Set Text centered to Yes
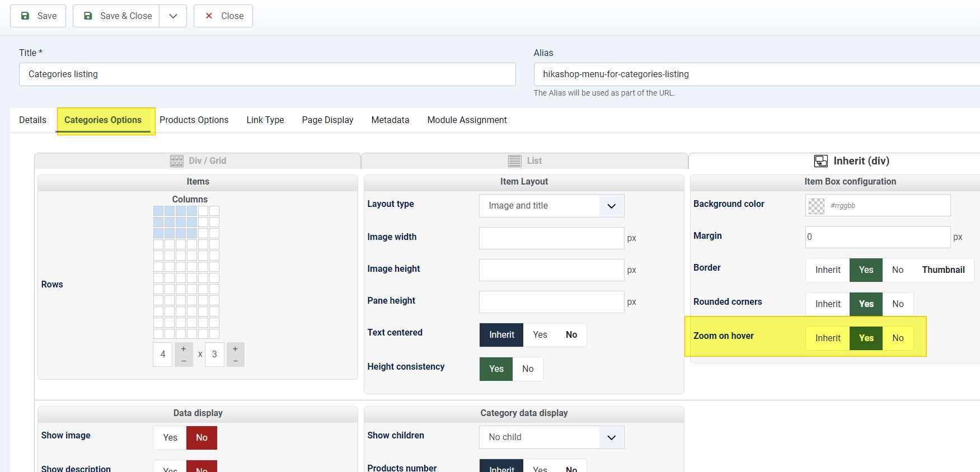 click(x=540, y=334)
